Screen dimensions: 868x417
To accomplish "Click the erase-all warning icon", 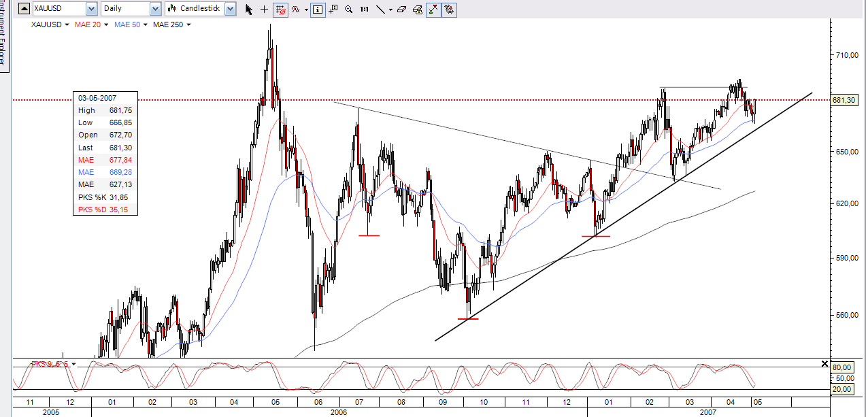I will 418,10.
